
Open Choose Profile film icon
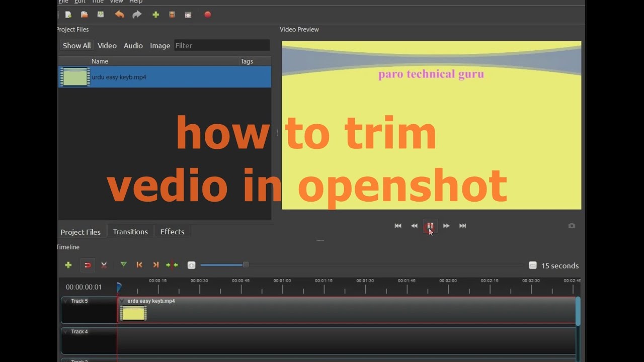coord(172,15)
